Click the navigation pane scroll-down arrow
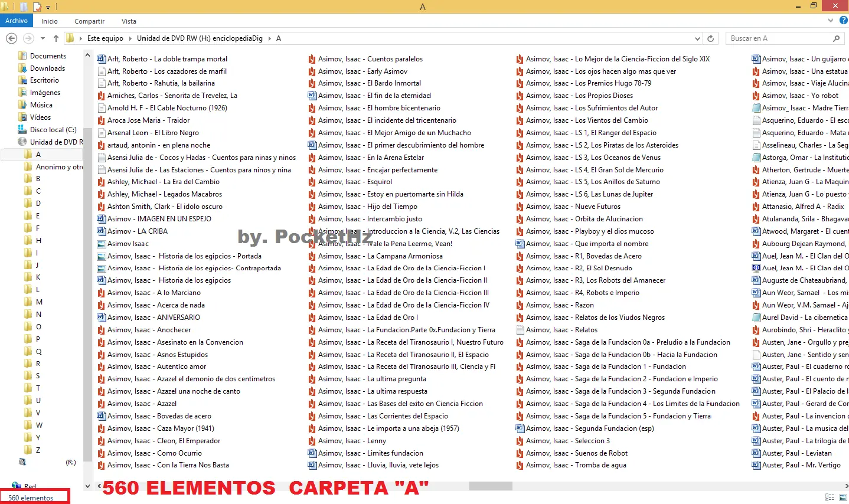 [x=87, y=486]
